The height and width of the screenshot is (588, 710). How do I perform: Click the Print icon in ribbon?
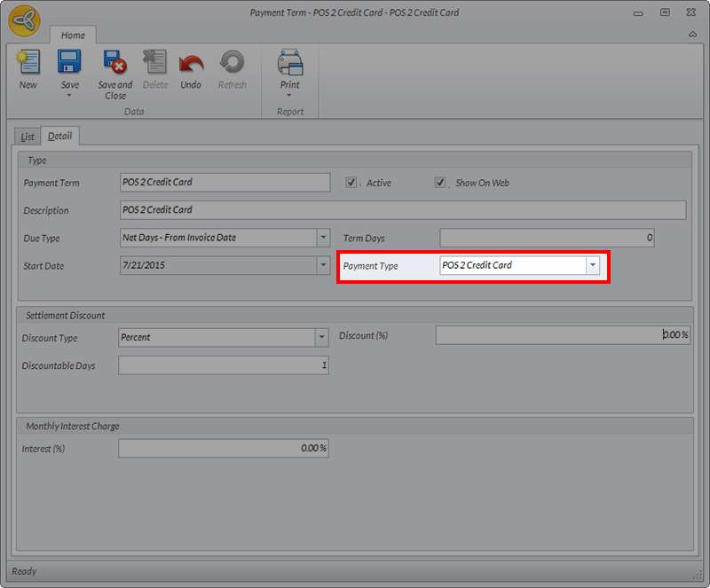[x=290, y=63]
